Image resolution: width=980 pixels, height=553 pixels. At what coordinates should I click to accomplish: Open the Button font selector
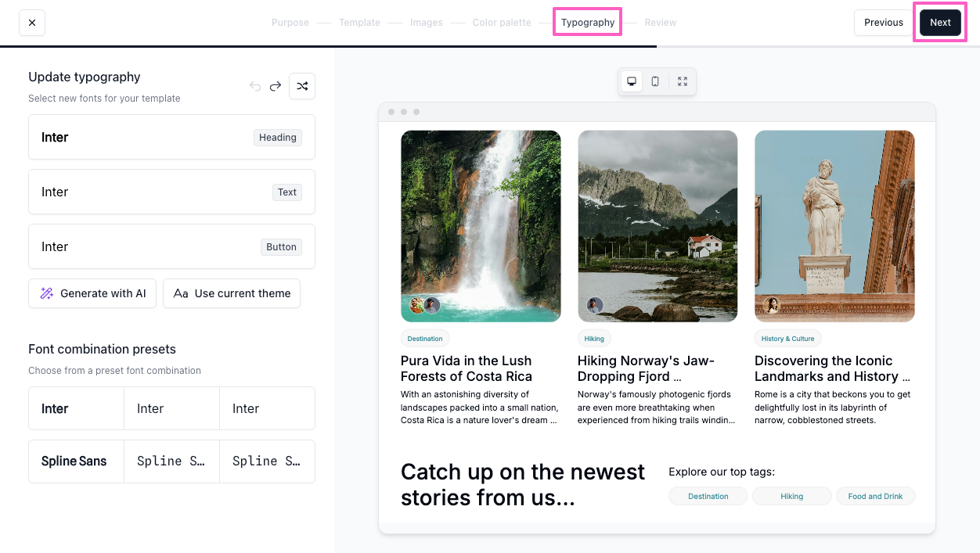(x=171, y=246)
